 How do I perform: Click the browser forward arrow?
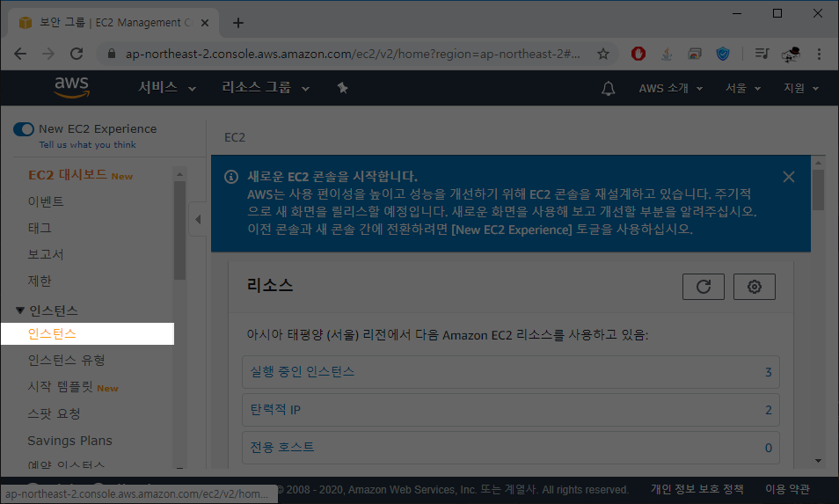[x=48, y=54]
